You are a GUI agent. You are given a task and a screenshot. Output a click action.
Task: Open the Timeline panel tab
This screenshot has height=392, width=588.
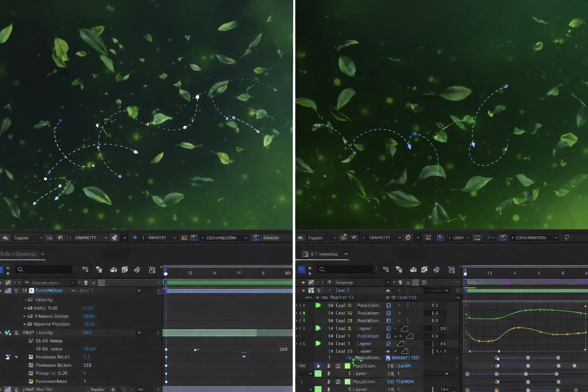pyautogui.click(x=324, y=254)
